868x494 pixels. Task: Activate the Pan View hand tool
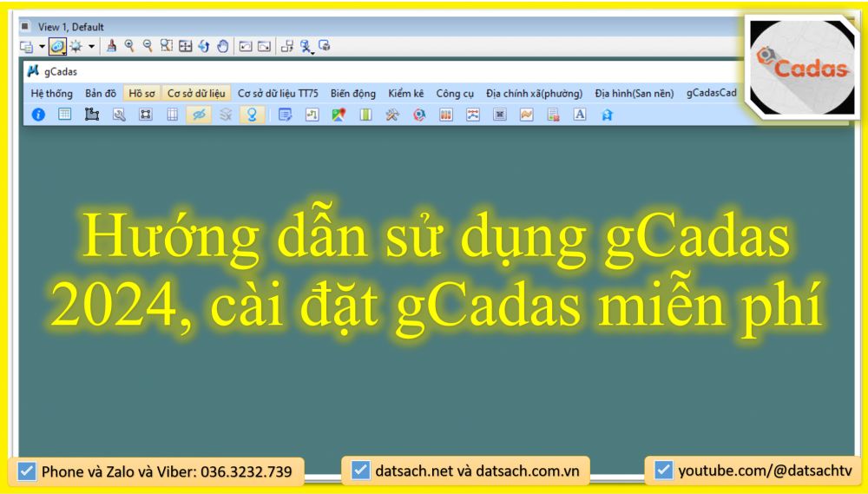pos(223,46)
